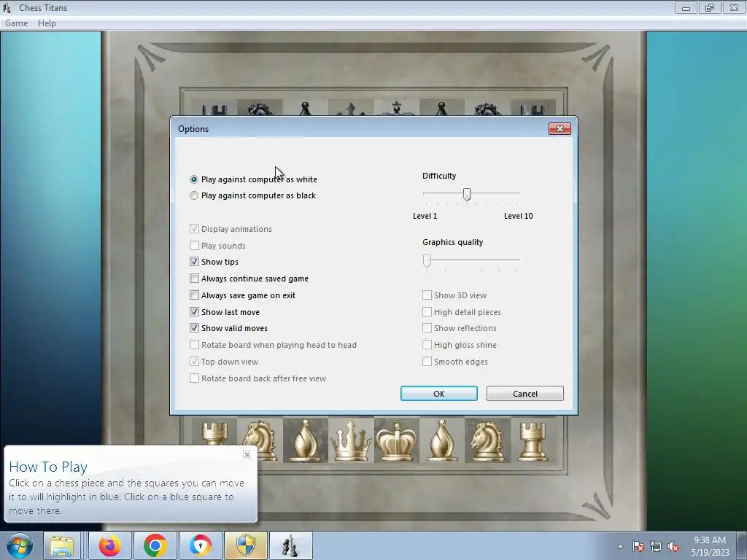Enable Always save game on exit
Image resolution: width=747 pixels, height=560 pixels.
point(194,295)
